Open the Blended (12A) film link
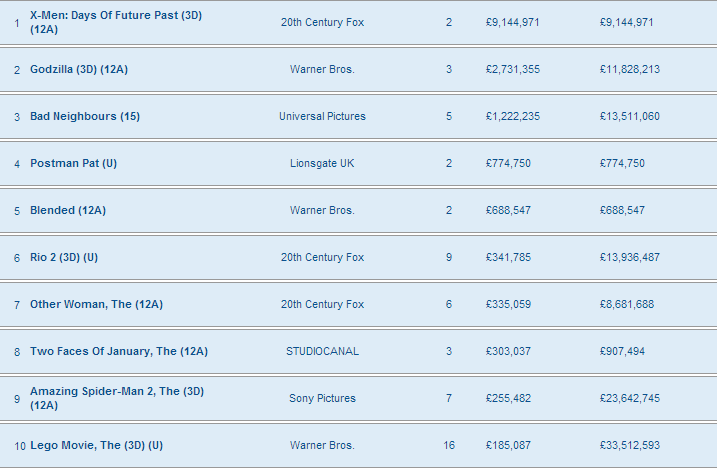Screen dimensions: 717x470 pyautogui.click(x=68, y=210)
